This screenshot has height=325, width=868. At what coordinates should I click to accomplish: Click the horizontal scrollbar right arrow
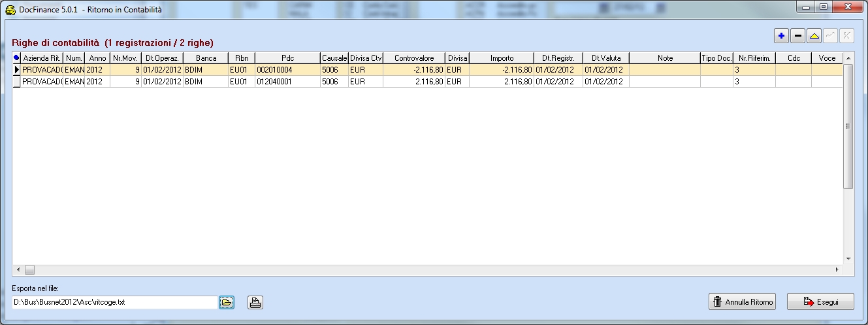pos(837,269)
